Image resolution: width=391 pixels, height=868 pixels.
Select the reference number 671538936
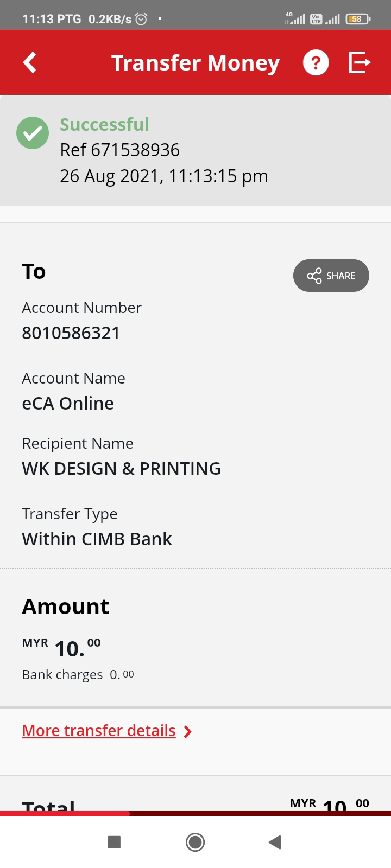coord(135,150)
